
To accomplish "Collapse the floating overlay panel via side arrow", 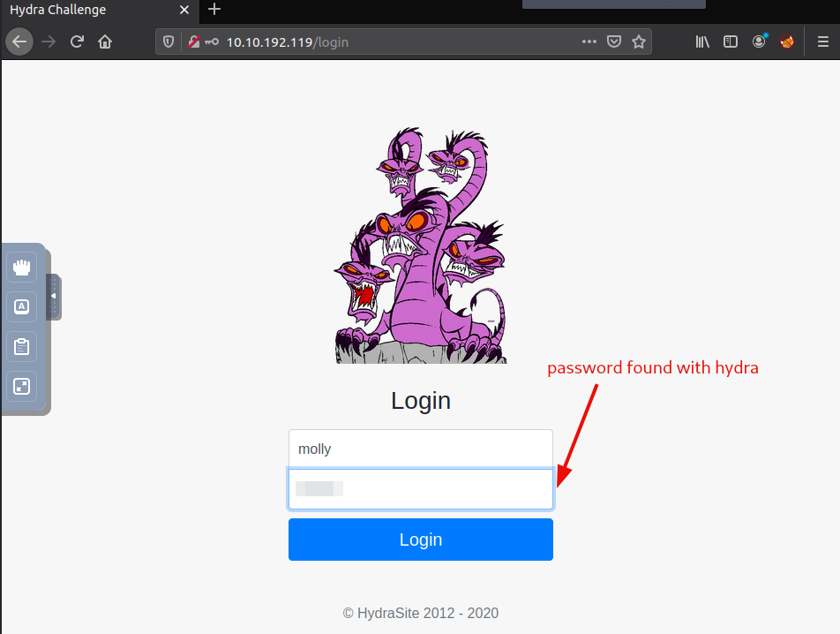I will (x=51, y=298).
